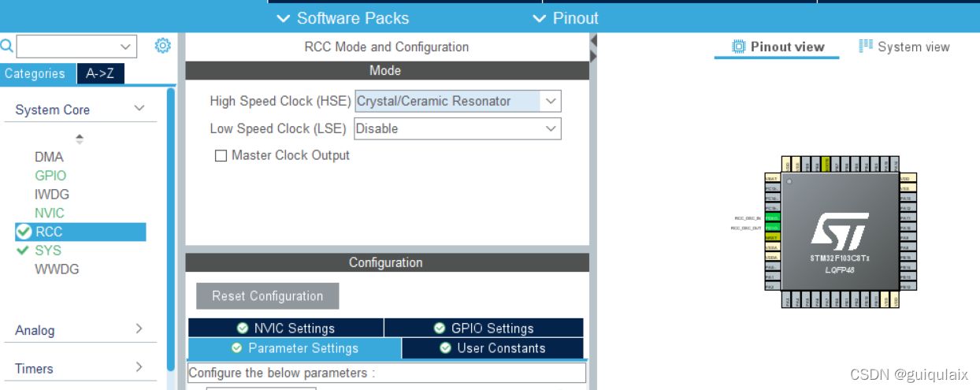Click the 'Configure the below parameters' field
980x390 pixels.
point(387,373)
